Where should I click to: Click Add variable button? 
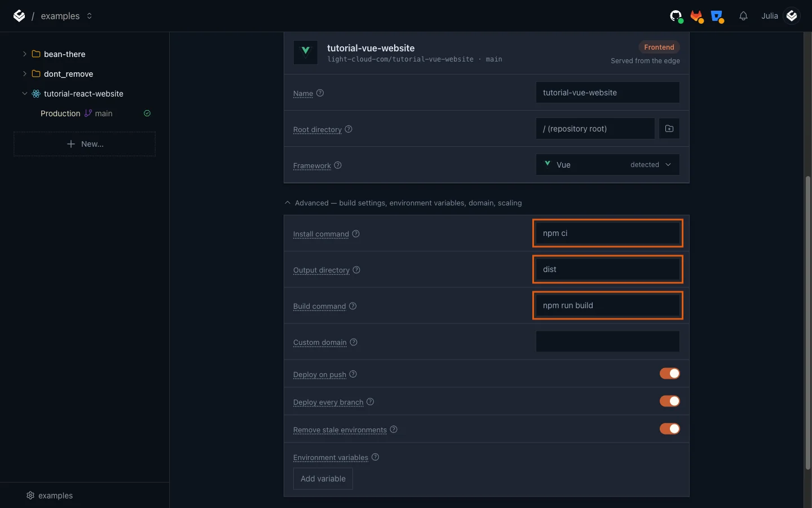(323, 479)
